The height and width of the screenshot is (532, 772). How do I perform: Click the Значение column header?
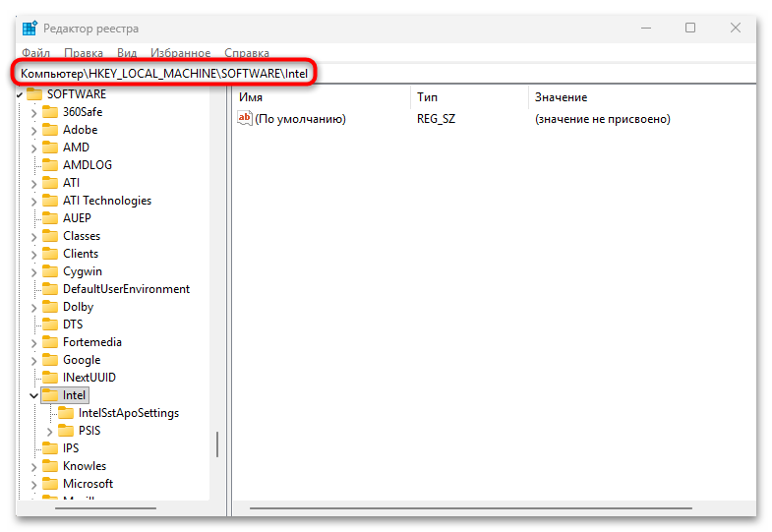point(561,97)
